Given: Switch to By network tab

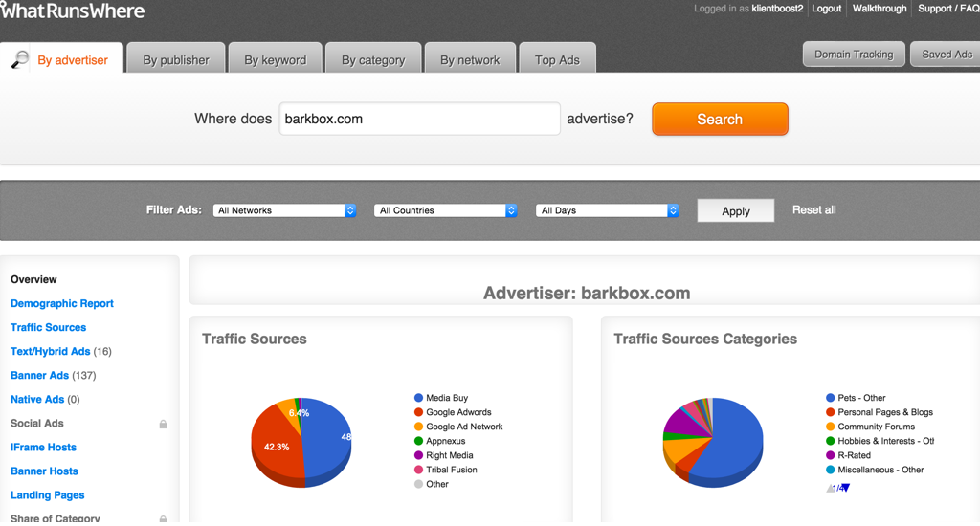Looking at the screenshot, I should tap(470, 58).
